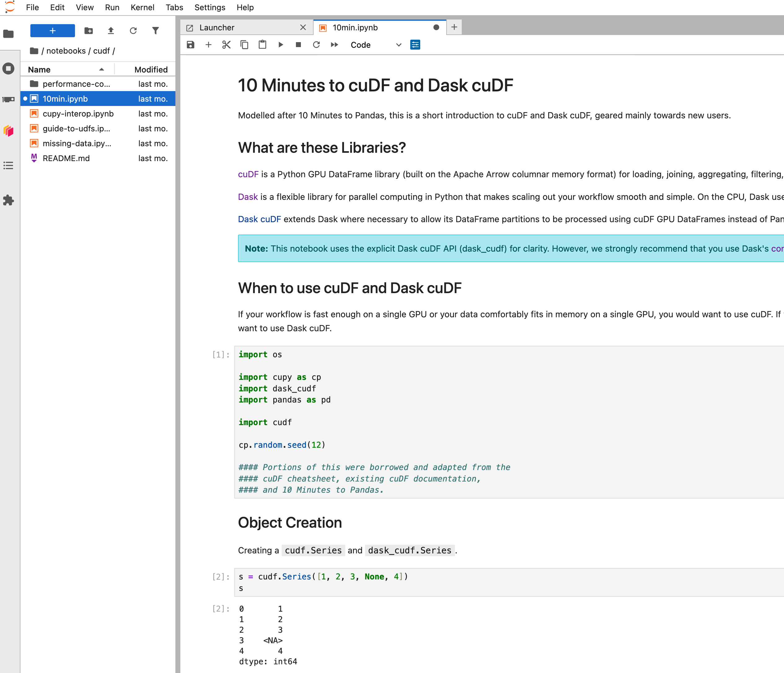Copy the selected cells
This screenshot has width=784, height=673.
coord(244,45)
